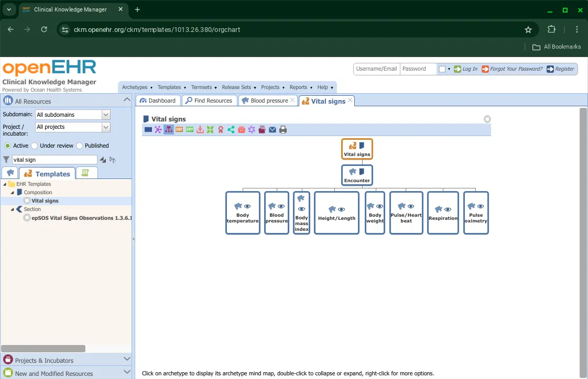Open the mind map view of Vital signs
The width and height of the screenshot is (588, 379).
coord(158,130)
